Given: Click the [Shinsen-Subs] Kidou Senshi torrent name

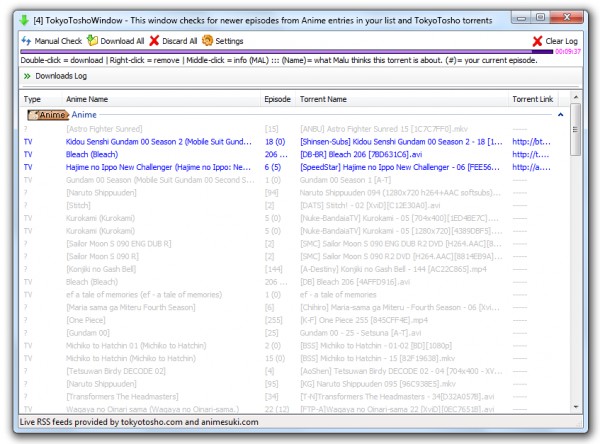Looking at the screenshot, I should [401, 142].
